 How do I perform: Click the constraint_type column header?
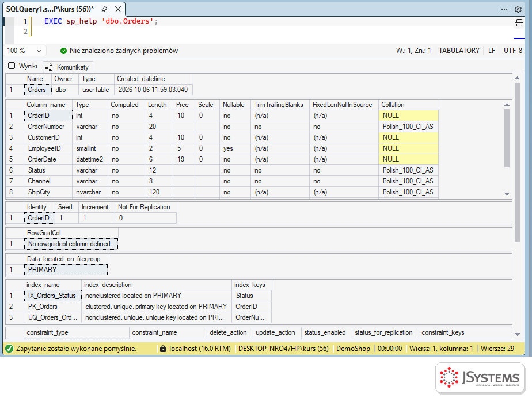coord(77,332)
